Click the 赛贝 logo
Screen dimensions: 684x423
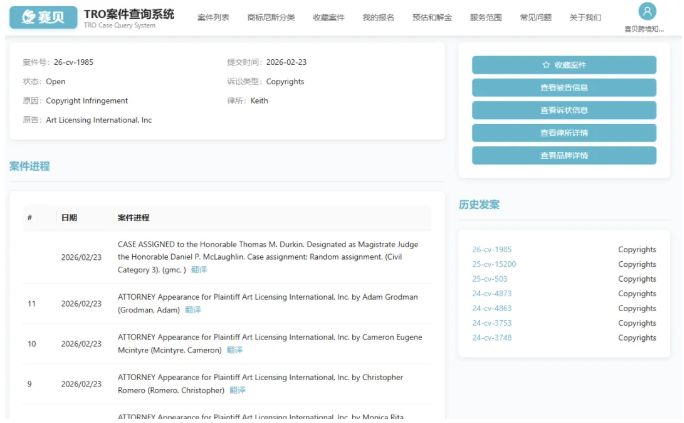click(43, 17)
